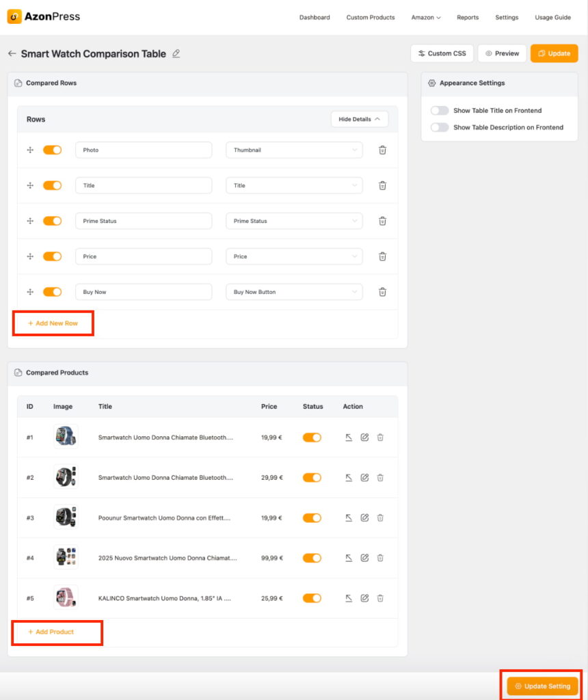588x700 pixels.
Task: Delete the Price row with trash icon
Action: coord(382,256)
